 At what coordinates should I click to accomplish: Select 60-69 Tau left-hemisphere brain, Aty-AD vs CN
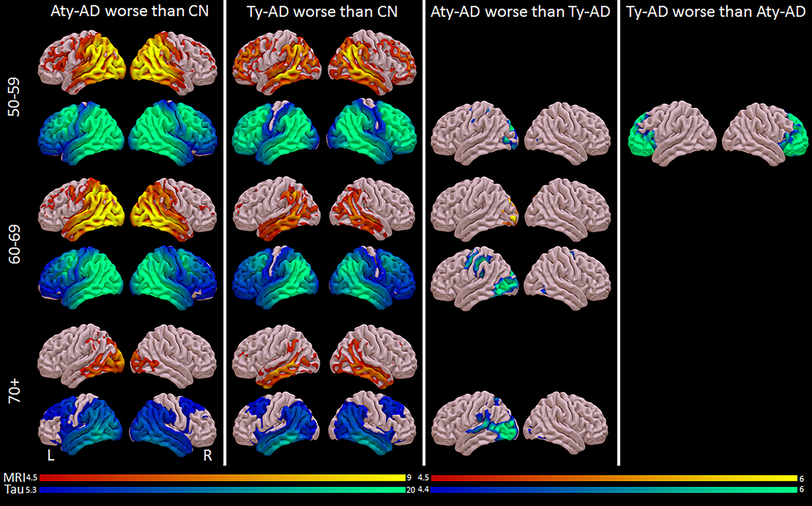(81, 278)
